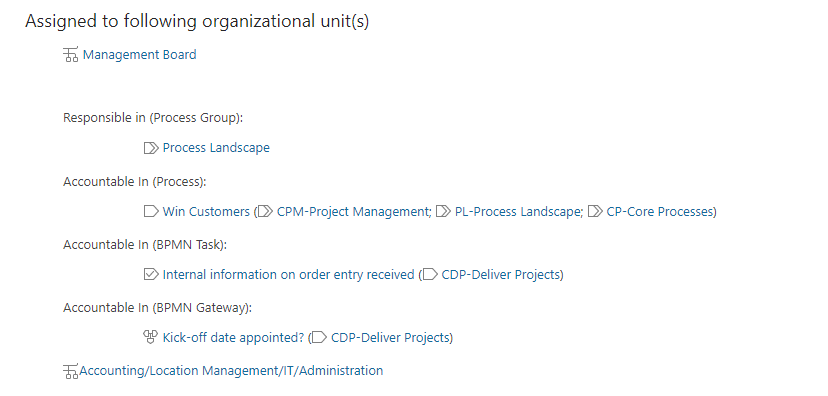Click the icon before CP-Core Processes
828x396 pixels.
coord(595,212)
